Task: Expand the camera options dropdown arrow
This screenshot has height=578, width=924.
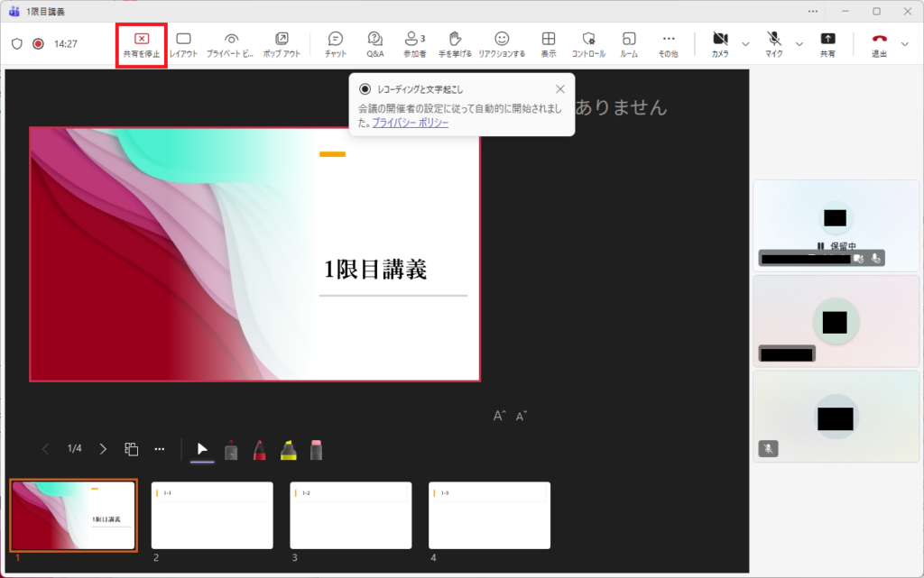Action: point(745,43)
